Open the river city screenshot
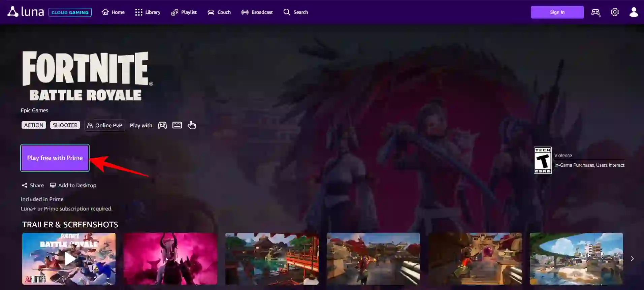 [576, 259]
